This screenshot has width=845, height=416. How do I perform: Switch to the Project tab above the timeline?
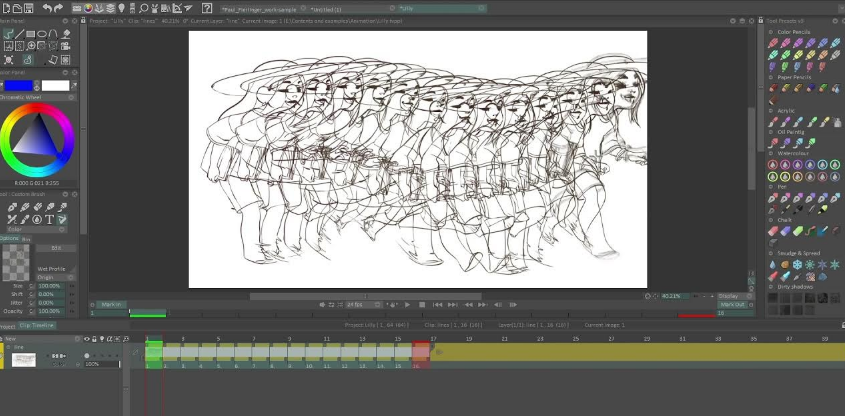tap(8, 326)
